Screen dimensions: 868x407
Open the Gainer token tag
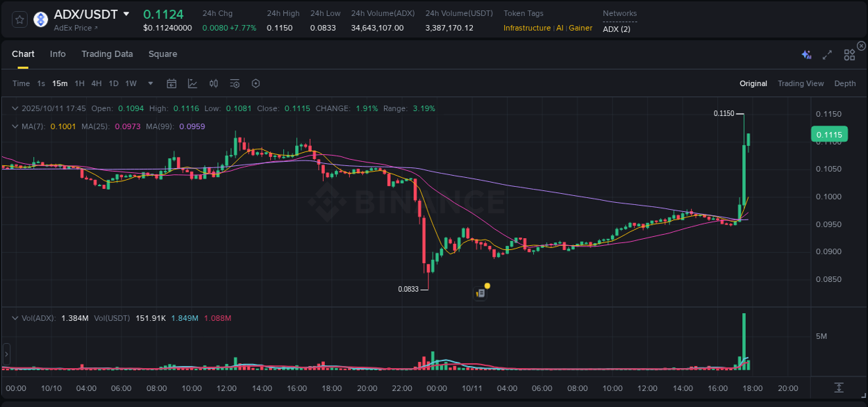coord(581,28)
